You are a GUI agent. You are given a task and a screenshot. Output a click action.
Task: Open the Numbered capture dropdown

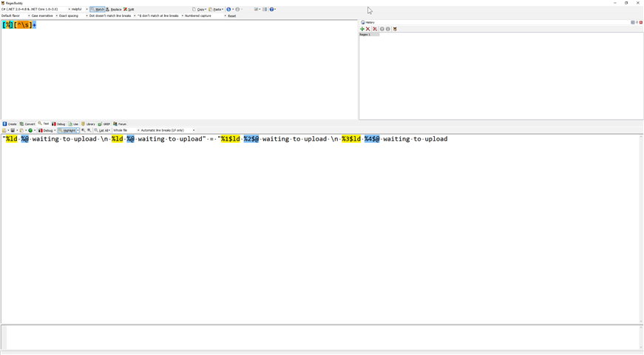tap(206, 16)
